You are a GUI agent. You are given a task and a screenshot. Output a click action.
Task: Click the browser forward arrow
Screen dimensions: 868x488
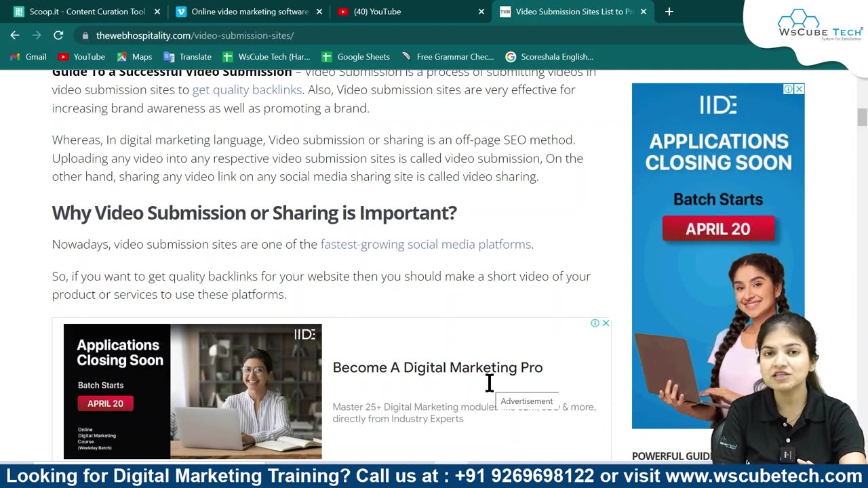pos(37,35)
